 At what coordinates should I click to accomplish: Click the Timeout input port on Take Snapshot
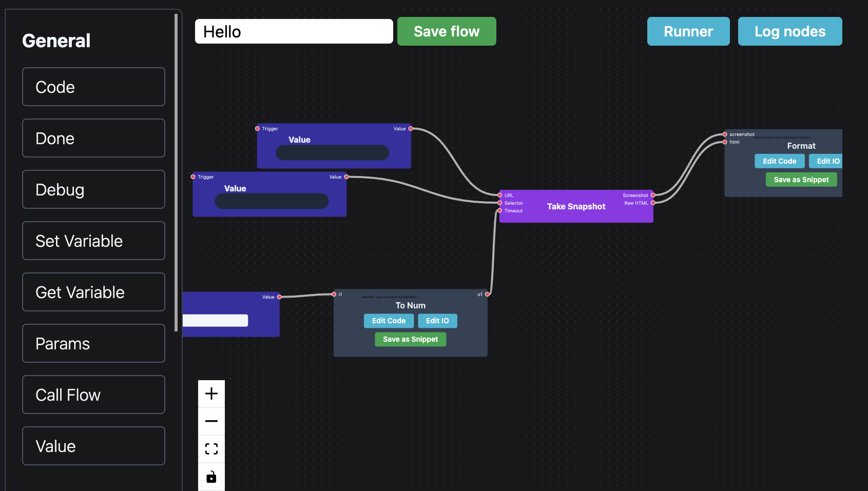pos(499,210)
